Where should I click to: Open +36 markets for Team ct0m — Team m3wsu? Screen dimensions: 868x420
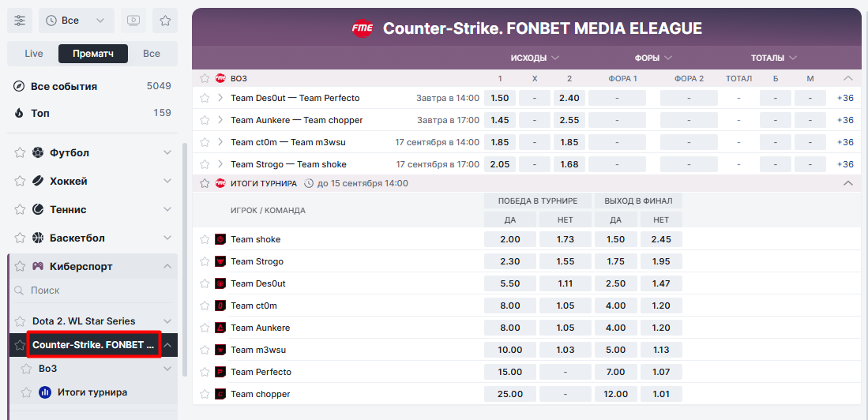(845, 142)
